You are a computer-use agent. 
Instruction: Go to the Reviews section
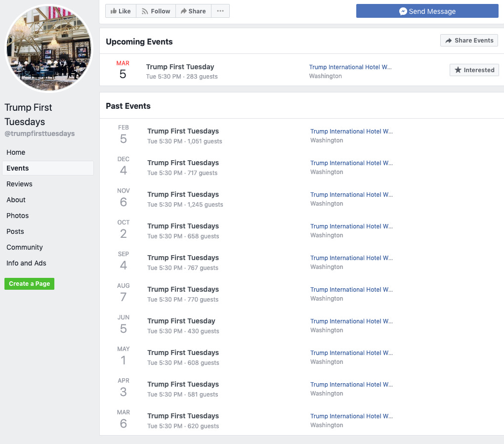tap(19, 184)
